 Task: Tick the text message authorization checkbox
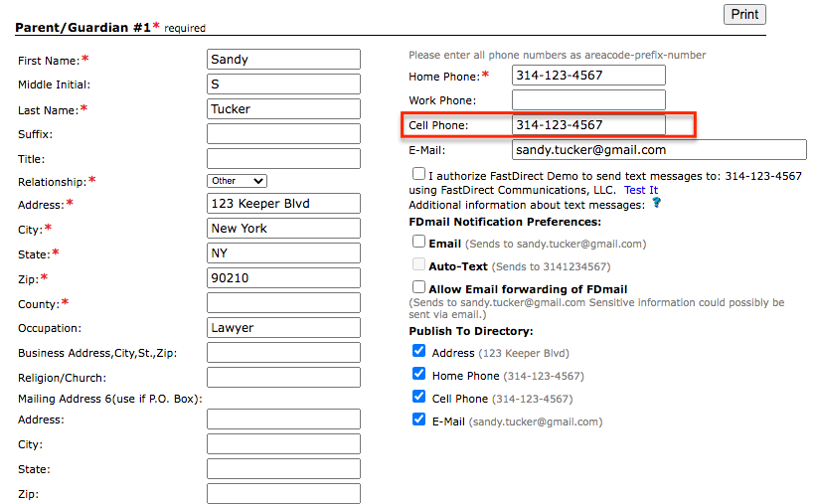418,174
